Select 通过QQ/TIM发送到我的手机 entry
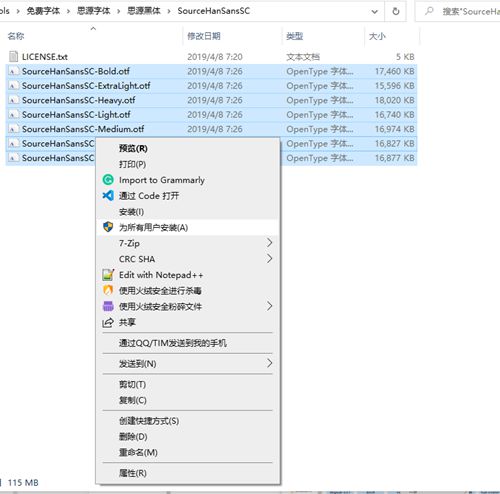Viewport: 500px width, 494px height. tap(187, 343)
